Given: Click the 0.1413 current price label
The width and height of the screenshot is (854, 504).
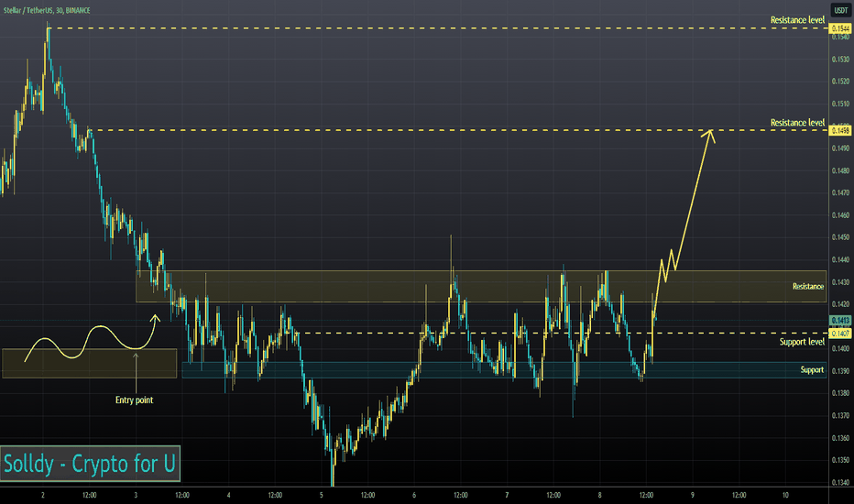Looking at the screenshot, I should (x=840, y=321).
